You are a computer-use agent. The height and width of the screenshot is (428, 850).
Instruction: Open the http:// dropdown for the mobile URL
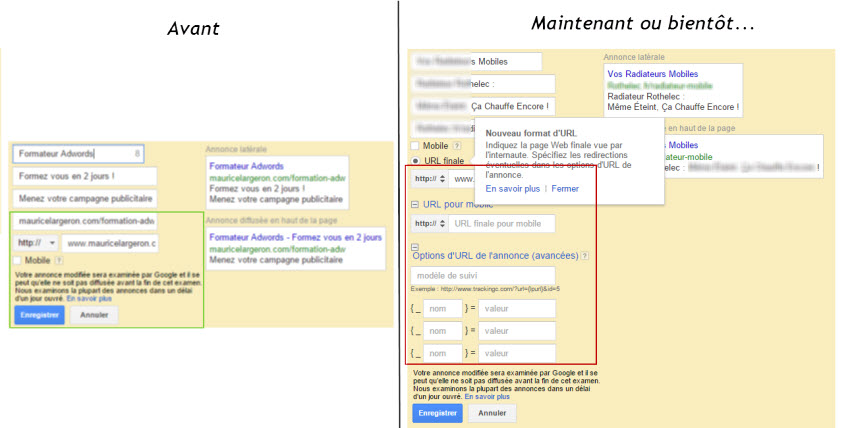click(x=429, y=223)
